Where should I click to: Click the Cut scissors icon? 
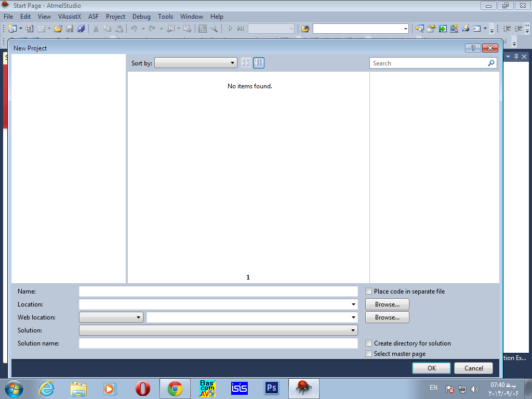96,29
